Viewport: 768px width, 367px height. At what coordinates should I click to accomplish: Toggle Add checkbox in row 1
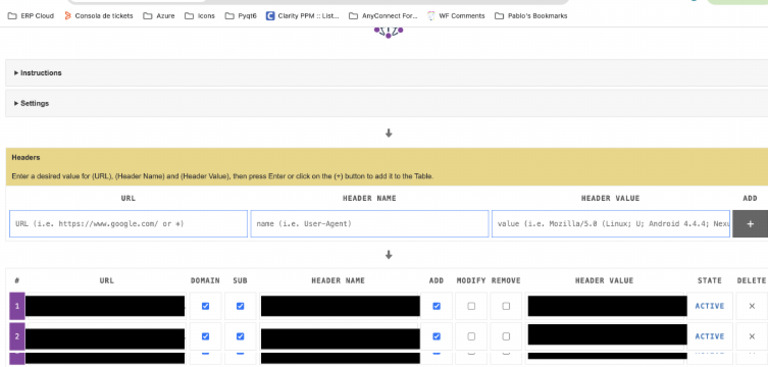(x=436, y=306)
